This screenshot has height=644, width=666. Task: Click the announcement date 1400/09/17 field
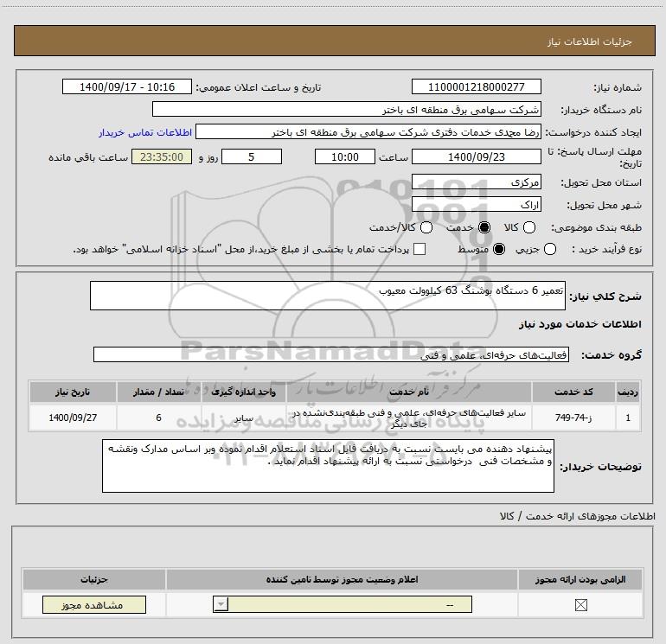[127, 86]
